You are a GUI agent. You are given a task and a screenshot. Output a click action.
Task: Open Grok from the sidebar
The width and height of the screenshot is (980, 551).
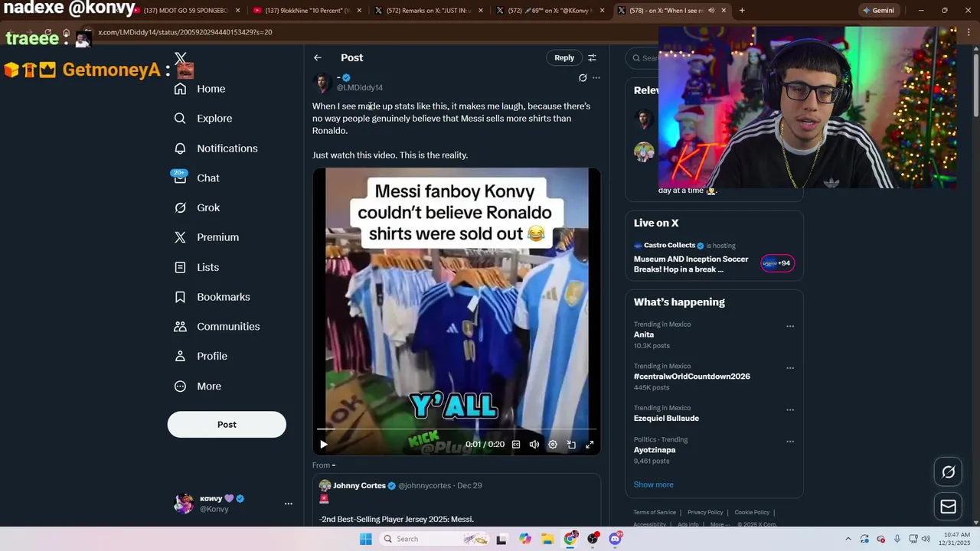(197, 207)
